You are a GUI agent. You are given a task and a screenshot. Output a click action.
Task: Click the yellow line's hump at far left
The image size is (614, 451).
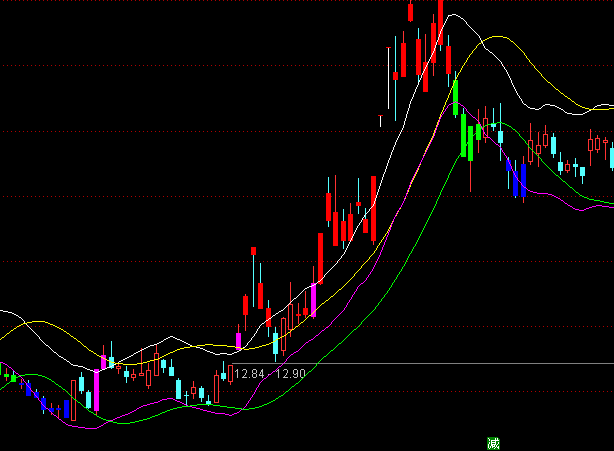(35, 323)
